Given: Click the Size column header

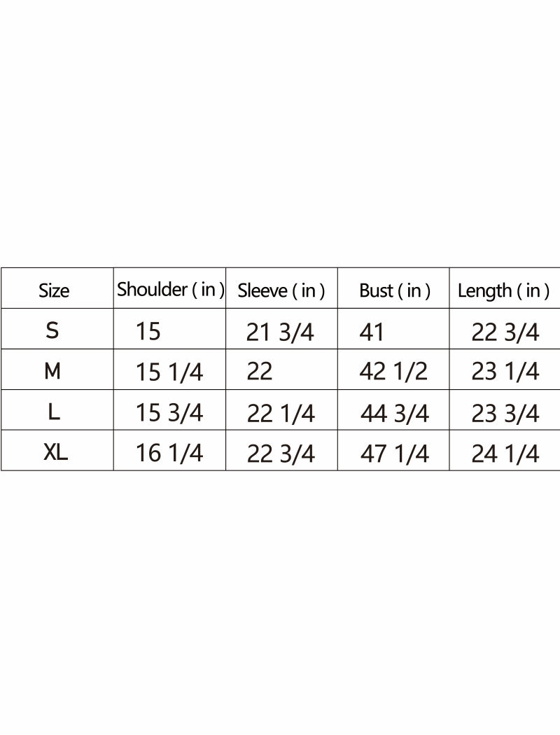Looking at the screenshot, I should 54,290.
